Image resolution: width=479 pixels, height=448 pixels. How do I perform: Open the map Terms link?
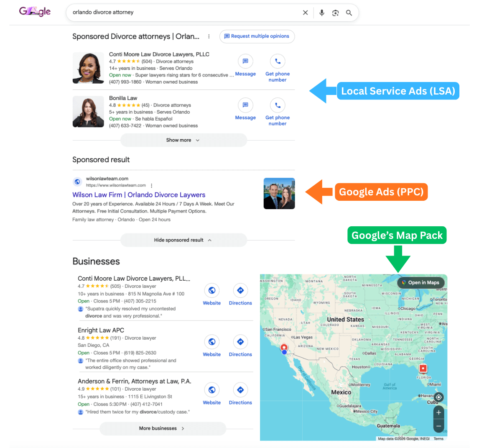point(438,439)
